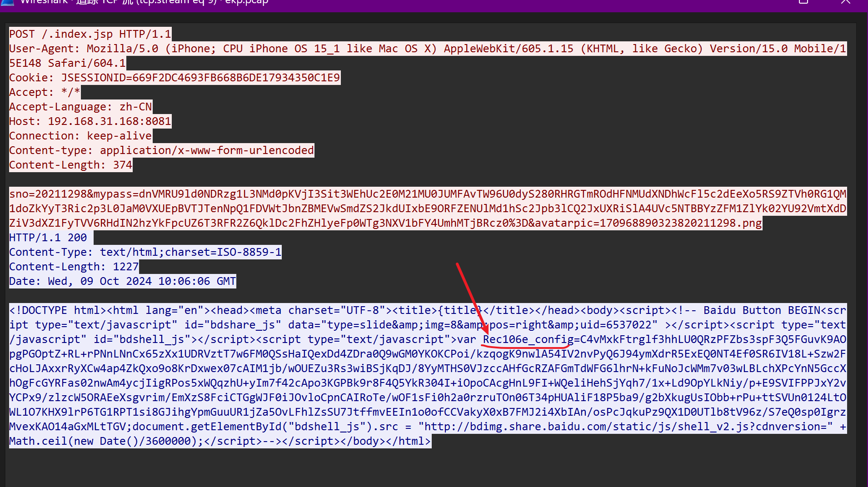
Task: Click the Connection keep-alive header
Action: tap(80, 136)
